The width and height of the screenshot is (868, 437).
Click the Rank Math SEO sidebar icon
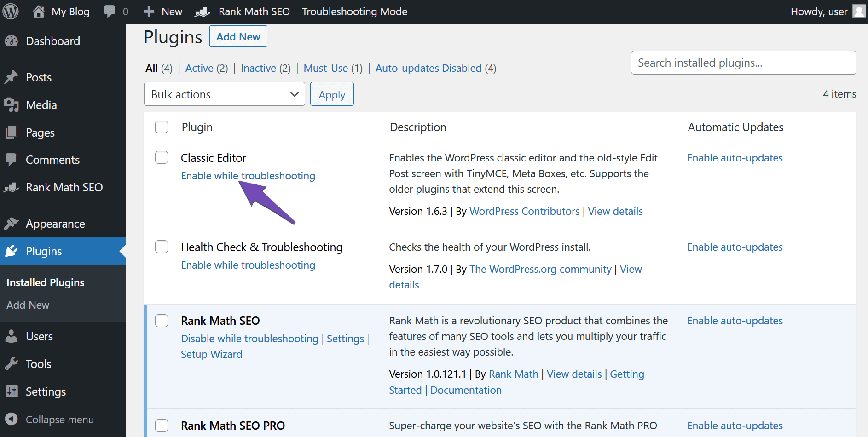(x=12, y=187)
